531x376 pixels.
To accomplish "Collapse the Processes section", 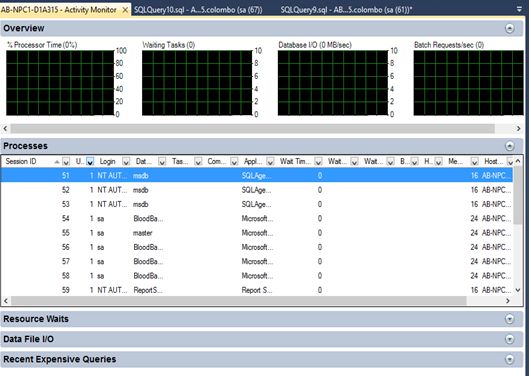I will pyautogui.click(x=509, y=146).
